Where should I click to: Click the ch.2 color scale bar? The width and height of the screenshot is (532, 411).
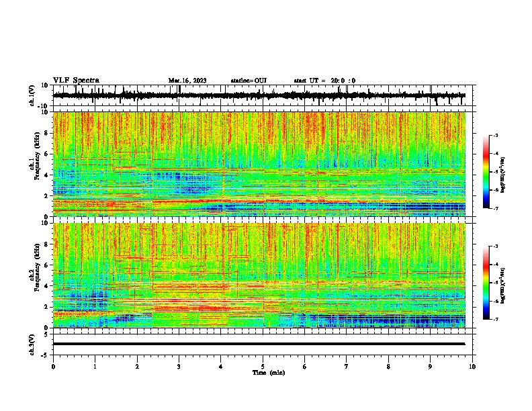(x=486, y=283)
